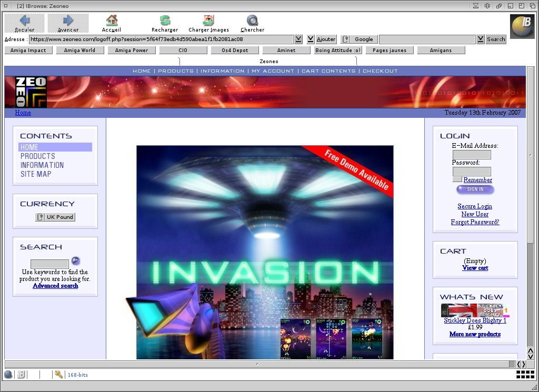
Task: Click MY ACCOUNT in top navigation
Action: pyautogui.click(x=273, y=71)
